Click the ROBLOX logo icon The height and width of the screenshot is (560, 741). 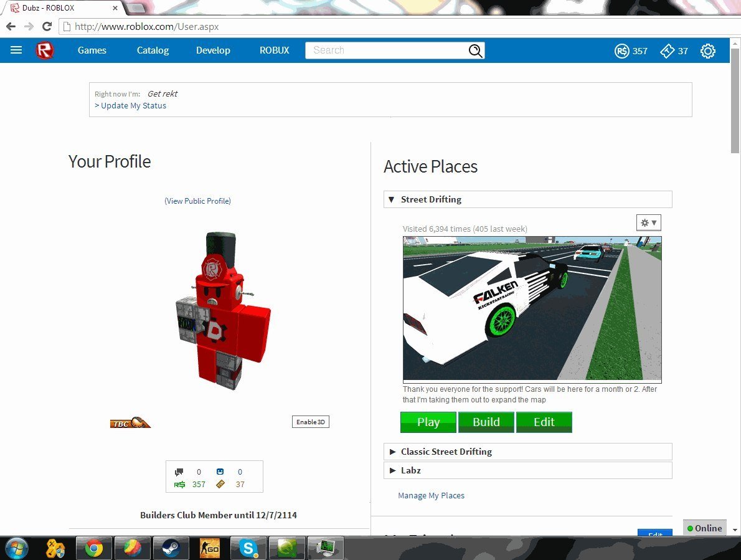(45, 50)
